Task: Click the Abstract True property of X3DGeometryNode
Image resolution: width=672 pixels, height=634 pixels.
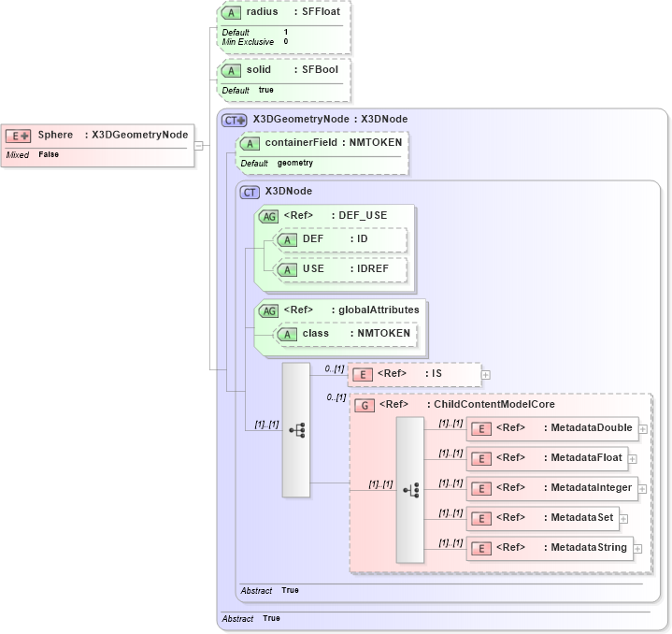Action: 250,618
